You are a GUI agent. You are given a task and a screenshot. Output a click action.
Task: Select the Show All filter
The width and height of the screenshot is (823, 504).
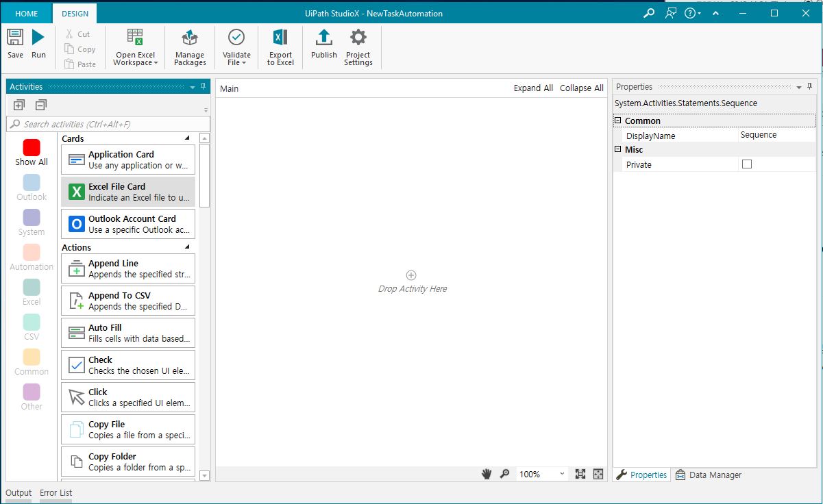(x=32, y=153)
